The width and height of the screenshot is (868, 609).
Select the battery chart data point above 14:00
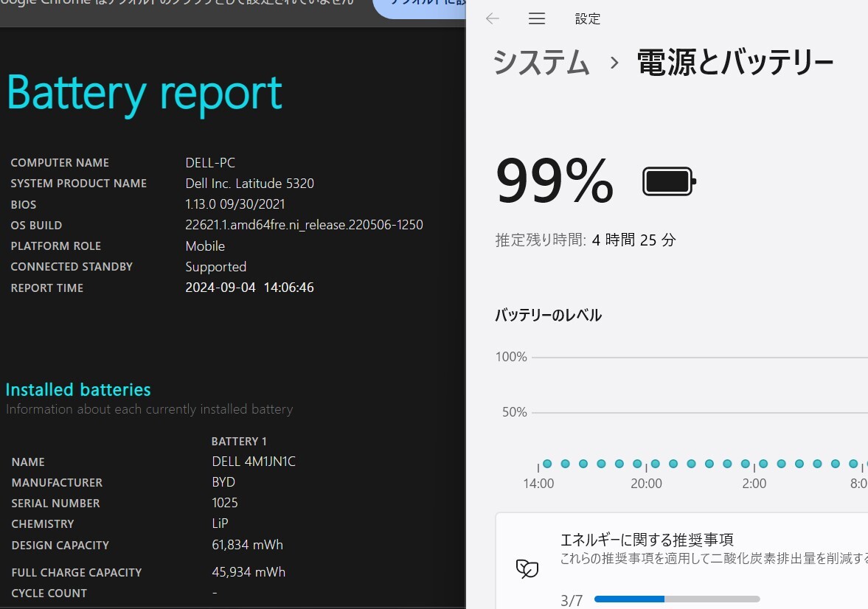546,464
